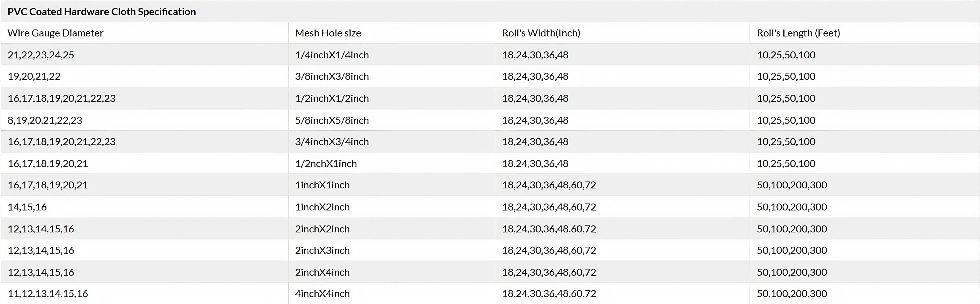Click the 11,12,13,14,15,16 wire gauge cell
This screenshot has width=980, height=304.
48,294
